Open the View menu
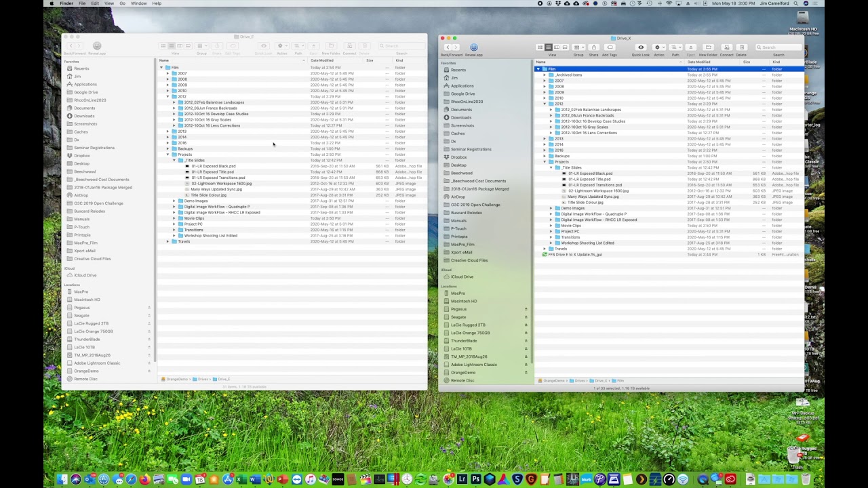 (110, 3)
